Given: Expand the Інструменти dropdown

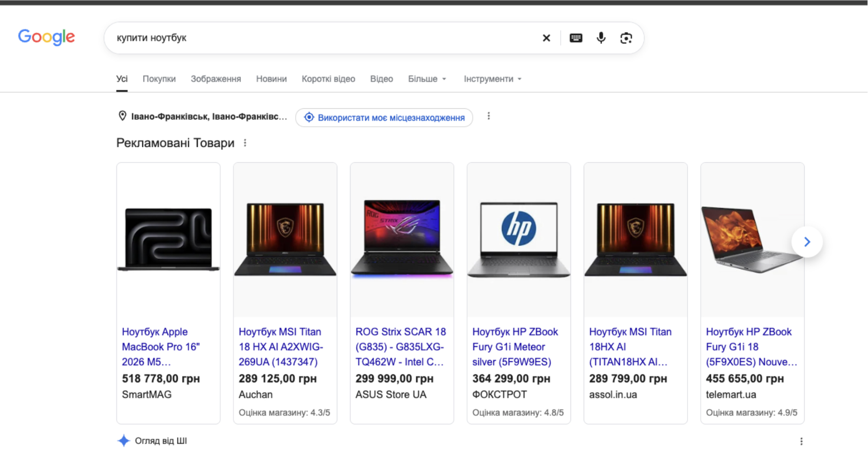Looking at the screenshot, I should click(x=493, y=79).
